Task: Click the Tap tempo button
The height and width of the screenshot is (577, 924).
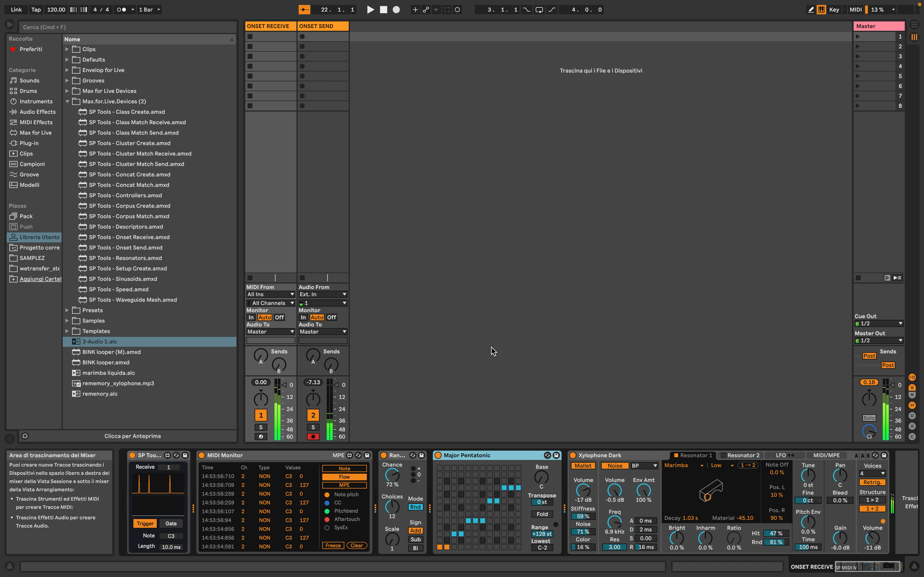Action: tap(36, 10)
